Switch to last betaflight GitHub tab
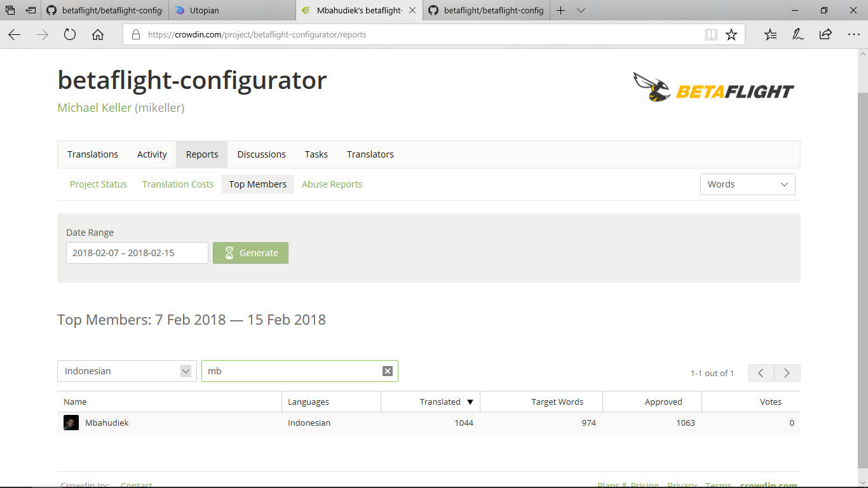Image resolution: width=868 pixels, height=488 pixels. (x=487, y=10)
